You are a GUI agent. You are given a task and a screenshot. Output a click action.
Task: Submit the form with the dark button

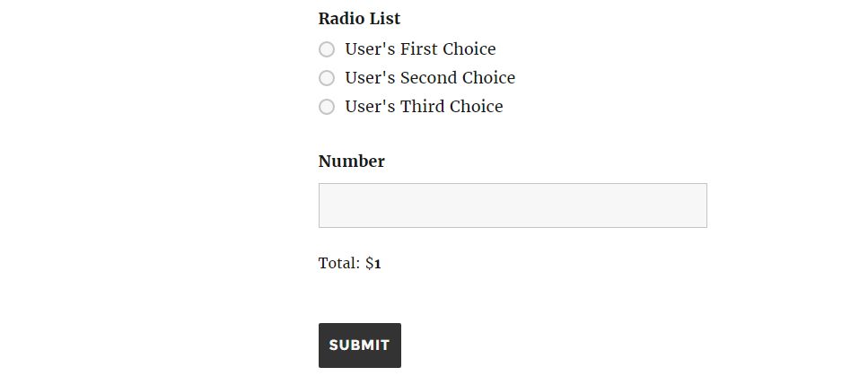pos(360,345)
